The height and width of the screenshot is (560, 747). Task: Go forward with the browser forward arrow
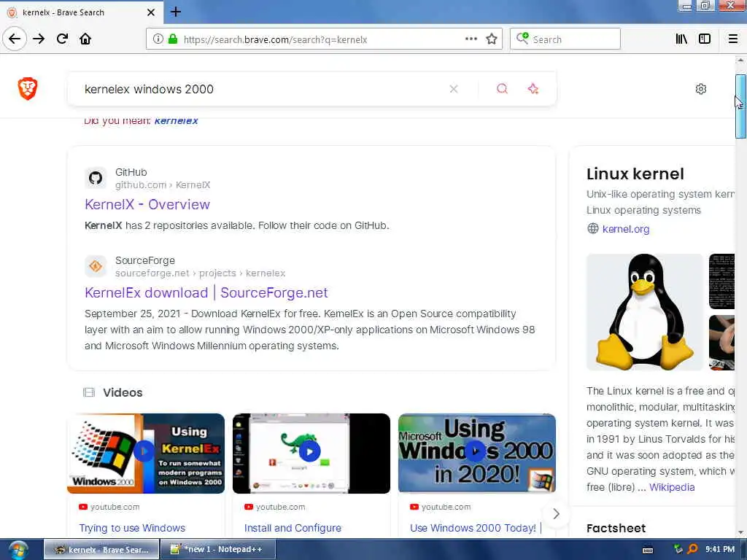tap(39, 39)
